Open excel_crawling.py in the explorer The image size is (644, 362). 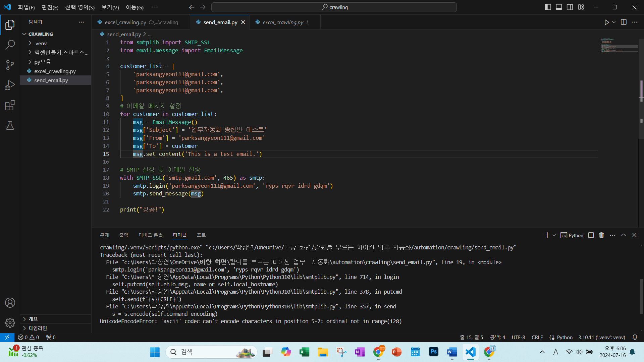(55, 71)
